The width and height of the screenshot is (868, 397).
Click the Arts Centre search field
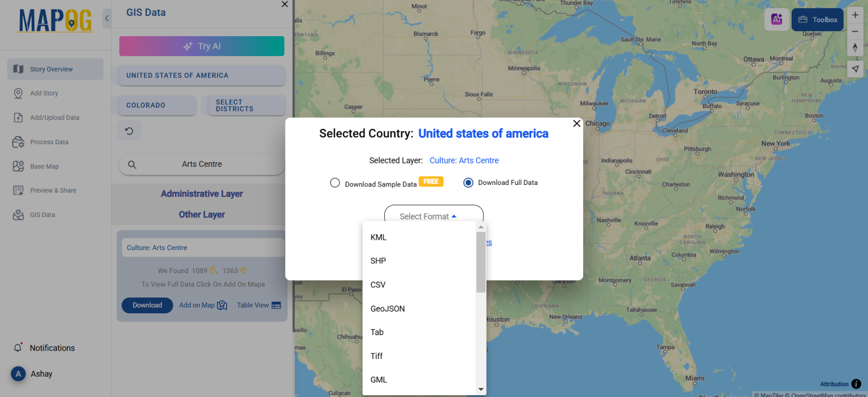[202, 165]
